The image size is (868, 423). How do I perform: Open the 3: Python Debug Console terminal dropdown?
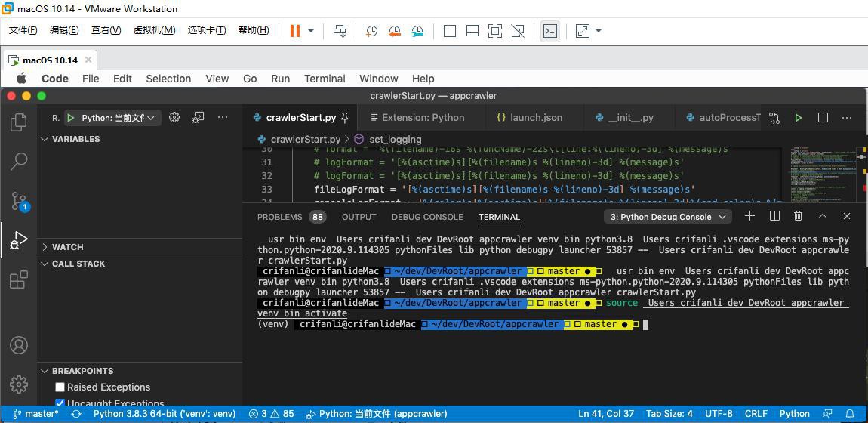(668, 217)
